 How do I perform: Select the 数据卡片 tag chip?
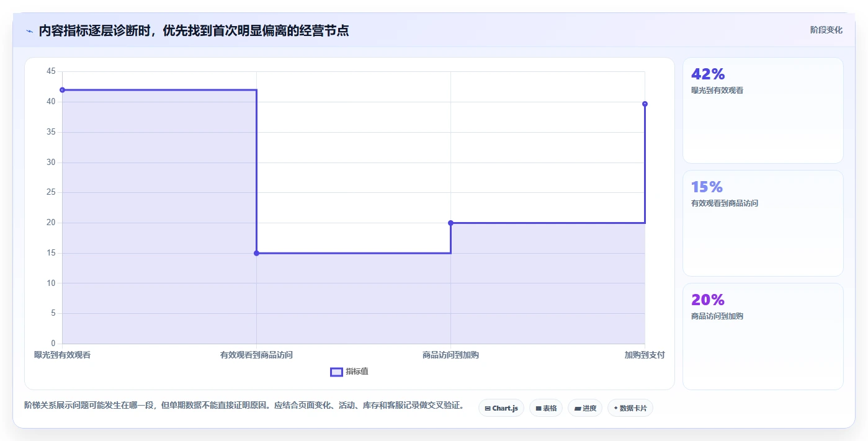(x=630, y=408)
